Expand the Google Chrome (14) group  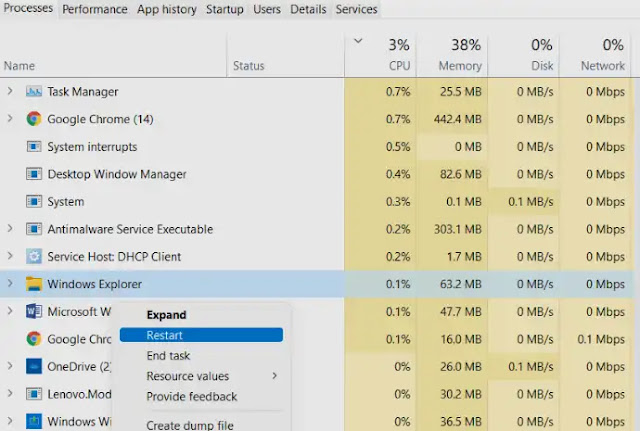pos(10,119)
